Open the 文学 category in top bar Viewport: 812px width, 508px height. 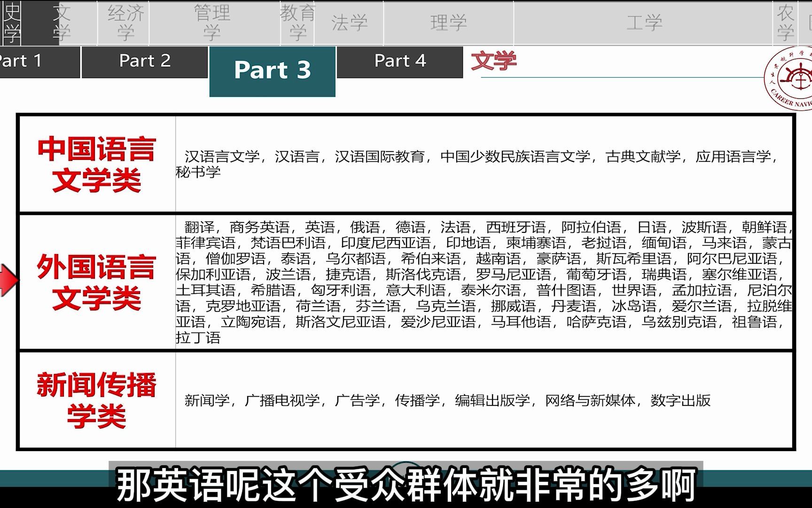coord(62,23)
